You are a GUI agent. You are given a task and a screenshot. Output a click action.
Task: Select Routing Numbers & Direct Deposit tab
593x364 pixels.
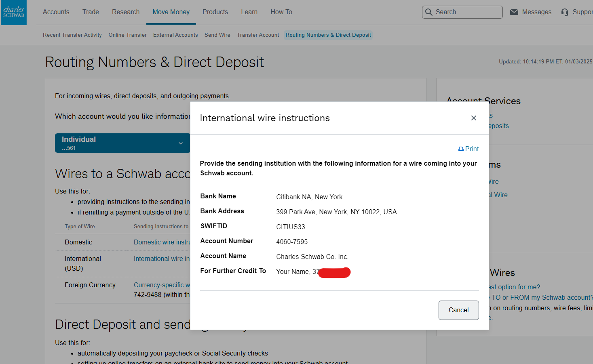(328, 35)
